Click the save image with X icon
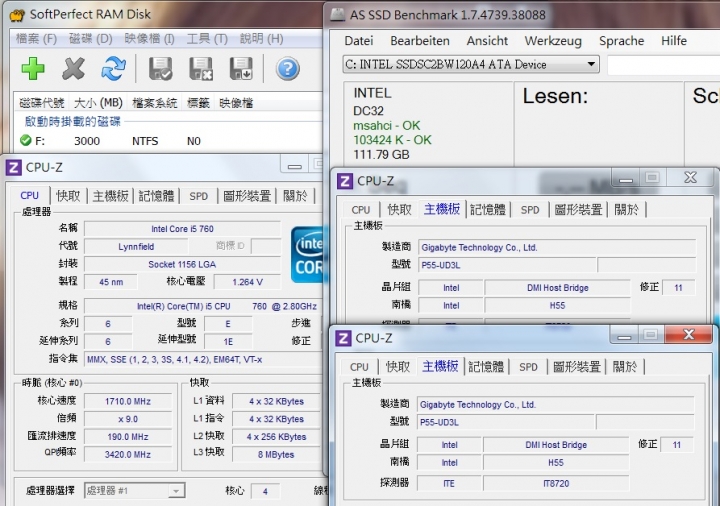 tap(201, 69)
